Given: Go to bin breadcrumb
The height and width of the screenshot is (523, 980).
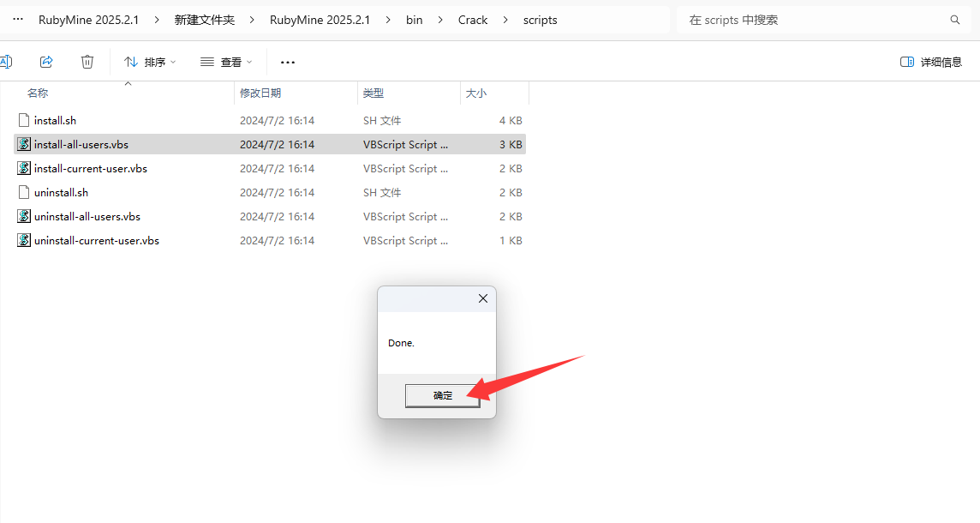Looking at the screenshot, I should [x=415, y=20].
